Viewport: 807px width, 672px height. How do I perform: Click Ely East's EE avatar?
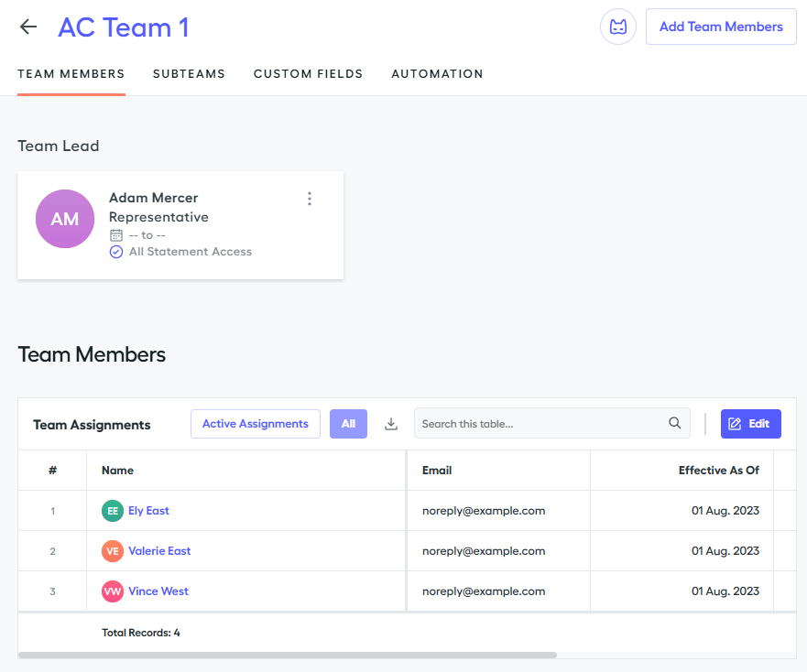tap(112, 511)
